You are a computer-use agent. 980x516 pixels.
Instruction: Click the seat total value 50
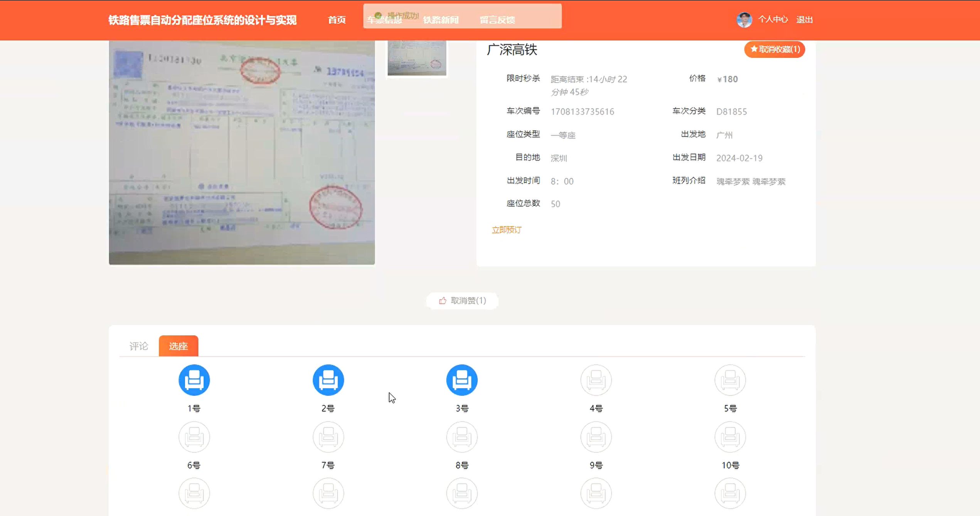[555, 204]
